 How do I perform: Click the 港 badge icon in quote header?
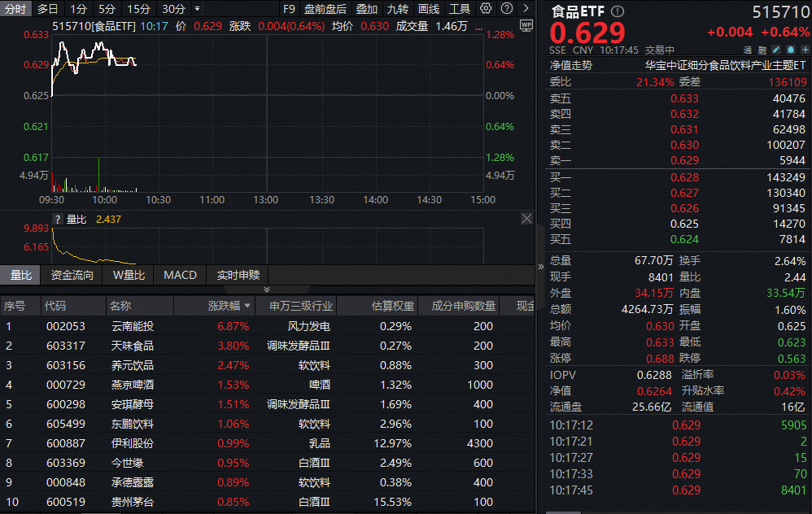[x=749, y=50]
